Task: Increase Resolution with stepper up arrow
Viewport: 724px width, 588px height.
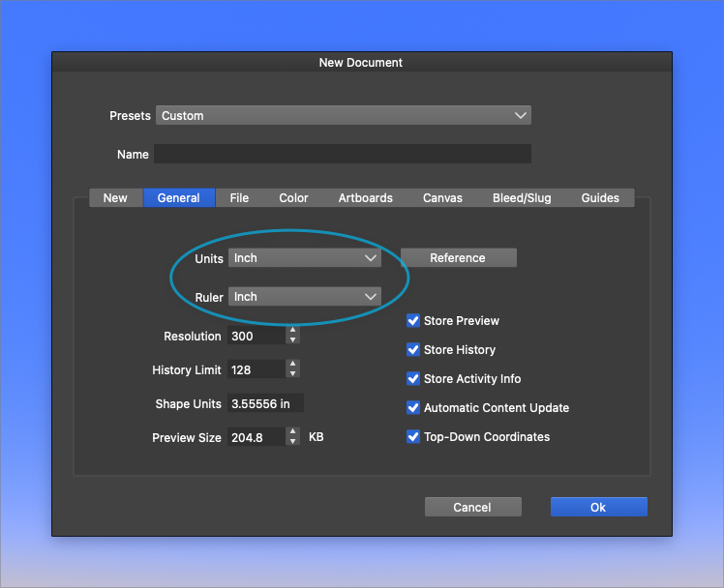Action: coord(293,331)
